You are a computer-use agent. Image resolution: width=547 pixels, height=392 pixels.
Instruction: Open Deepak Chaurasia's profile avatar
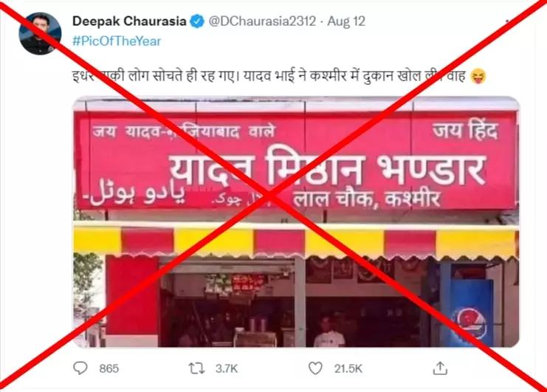(x=40, y=33)
